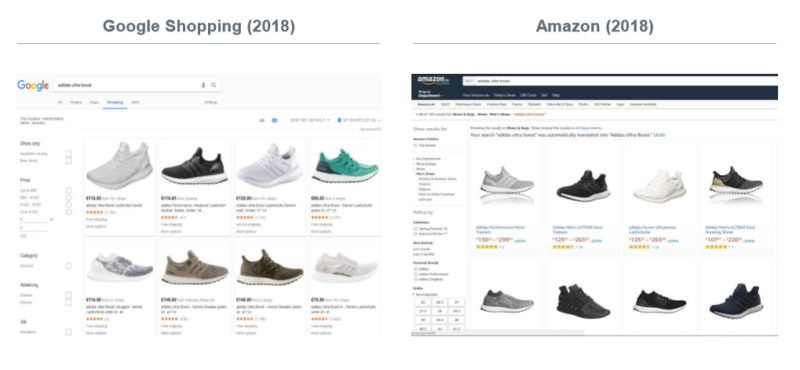Click the Settings link under Google search bar
800x370 pixels.
(211, 102)
